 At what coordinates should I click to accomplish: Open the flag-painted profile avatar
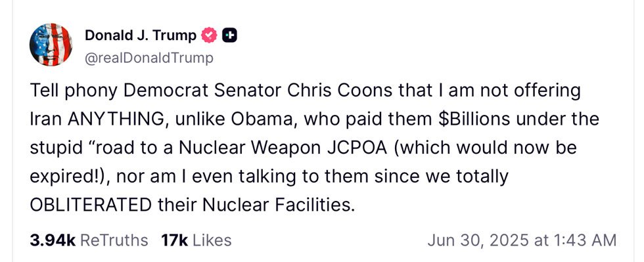(51, 45)
